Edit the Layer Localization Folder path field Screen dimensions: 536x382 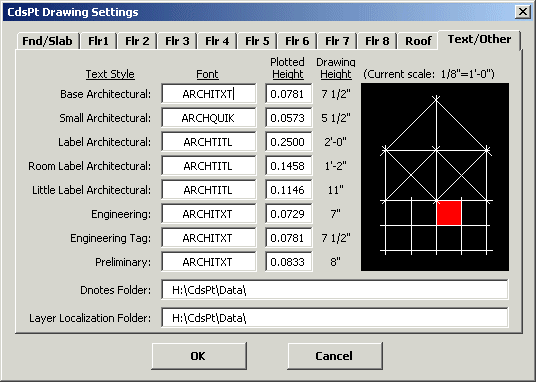point(335,318)
